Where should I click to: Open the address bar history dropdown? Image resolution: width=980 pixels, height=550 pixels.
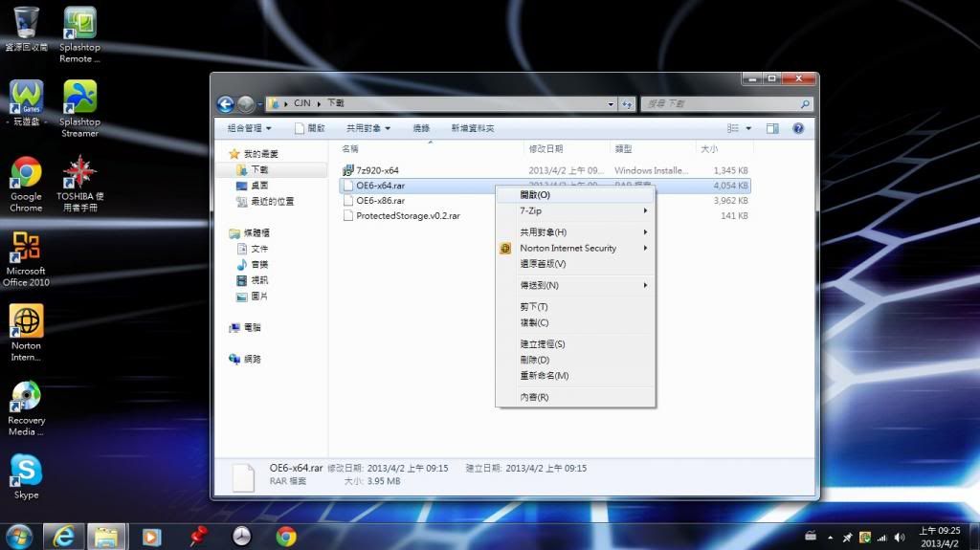coord(611,103)
